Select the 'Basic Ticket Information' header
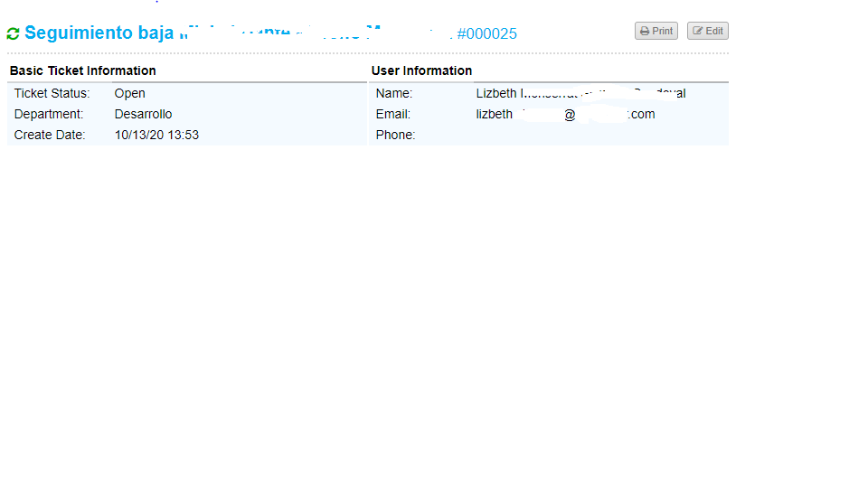The width and height of the screenshot is (868, 488). (83, 70)
